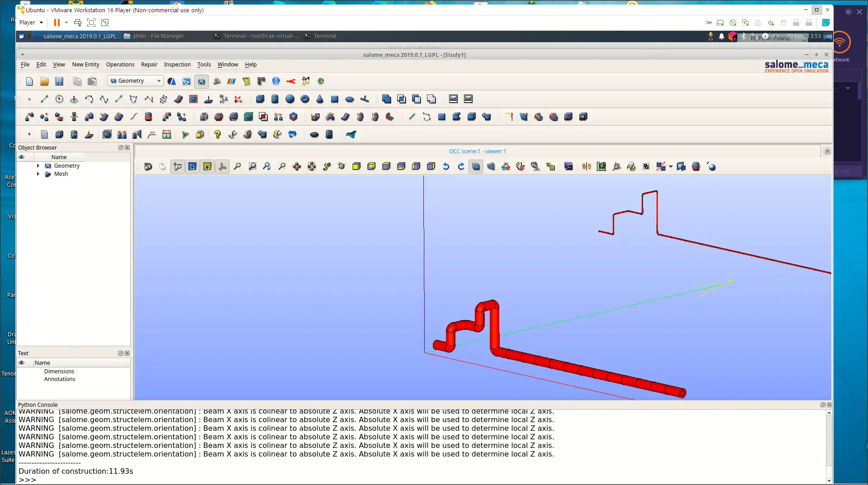
Task: Create a line between two points
Action: pyautogui.click(x=44, y=99)
